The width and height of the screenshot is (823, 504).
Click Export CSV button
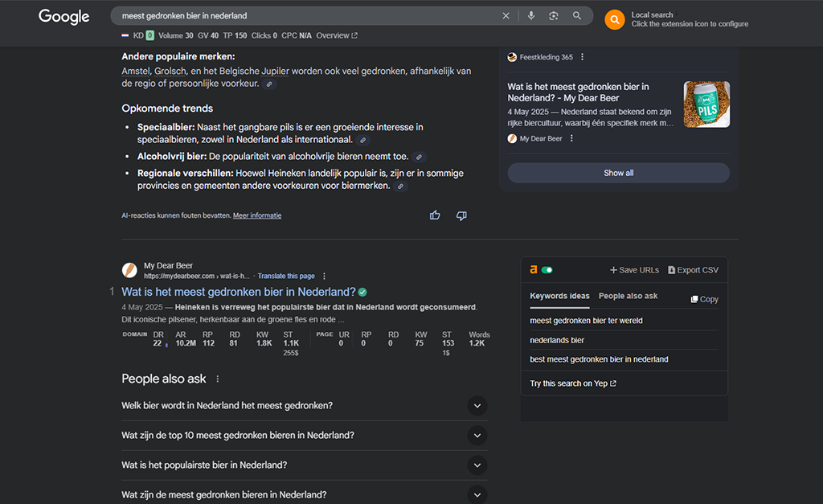click(693, 270)
